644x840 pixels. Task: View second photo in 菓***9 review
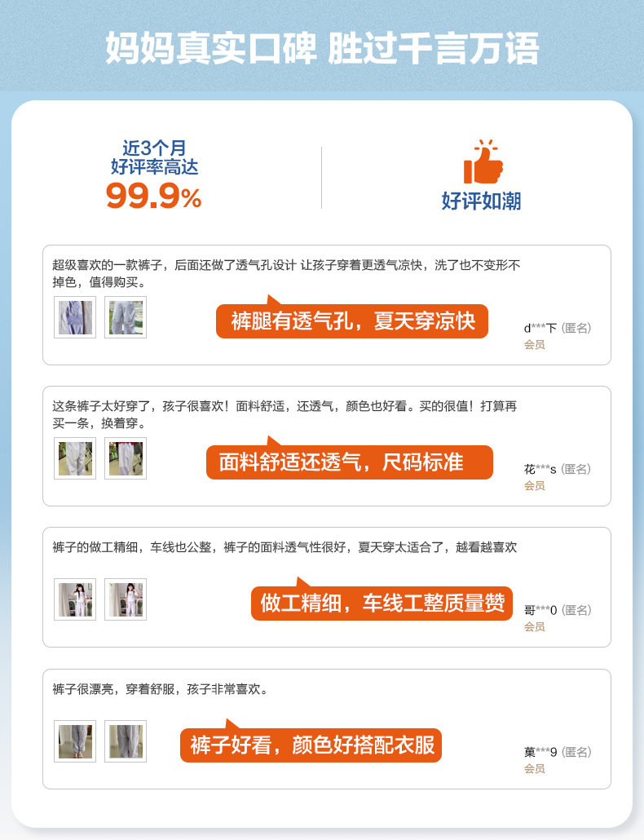(x=126, y=741)
